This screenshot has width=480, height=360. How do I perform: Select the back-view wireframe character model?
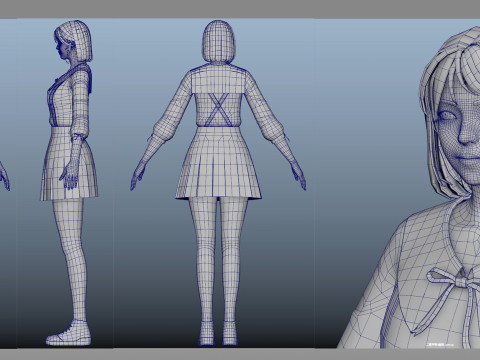218,183
